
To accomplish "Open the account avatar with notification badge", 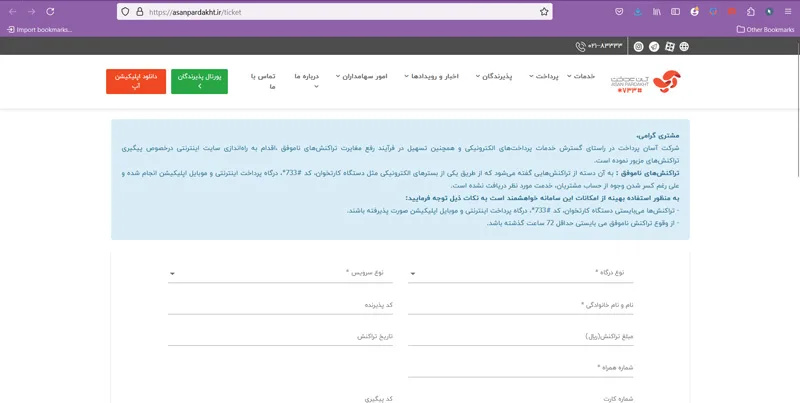I will (694, 11).
